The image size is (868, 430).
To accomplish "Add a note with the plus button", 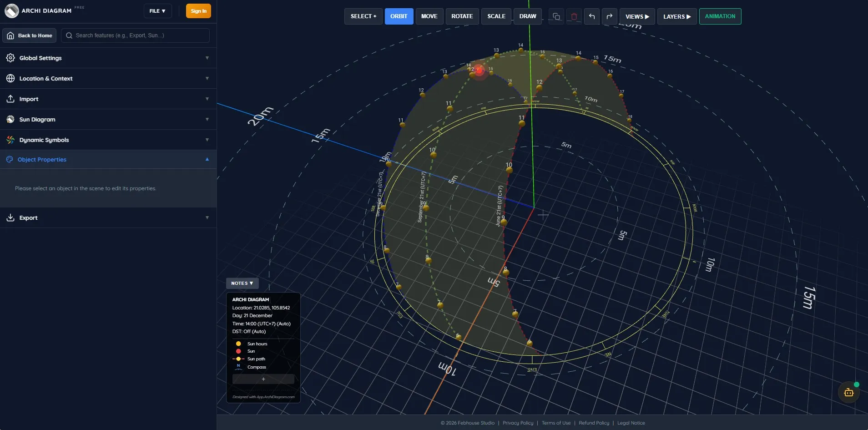I will (x=263, y=379).
